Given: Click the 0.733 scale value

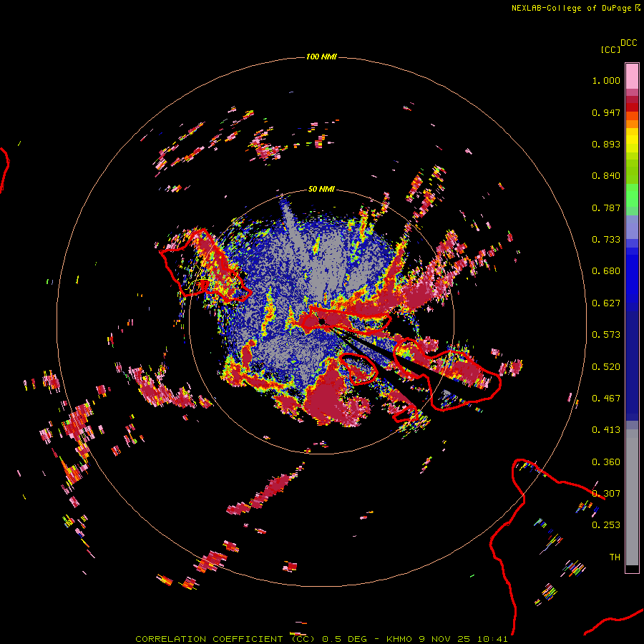Looking at the screenshot, I should 606,240.
